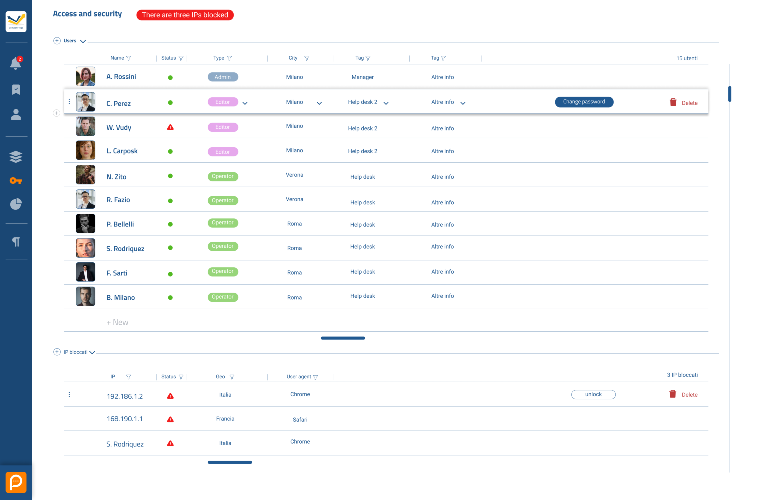Image resolution: width=770 pixels, height=500 pixels.
Task: Open P. Bellelli's avatar photo
Action: point(85,223)
